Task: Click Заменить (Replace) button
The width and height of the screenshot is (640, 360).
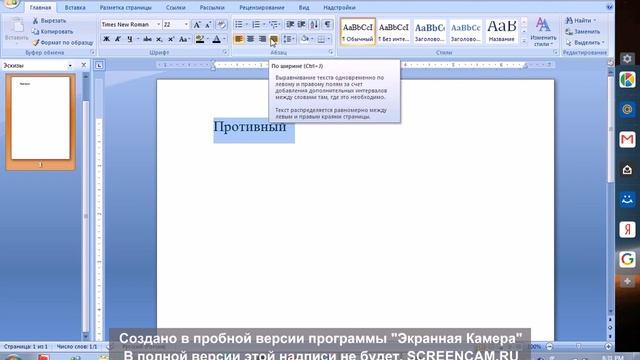Action: [x=583, y=31]
